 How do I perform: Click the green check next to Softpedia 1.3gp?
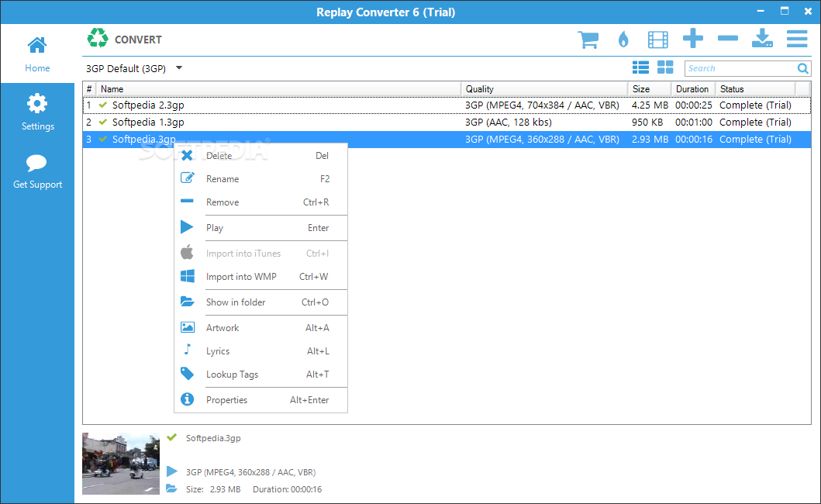[x=103, y=122]
